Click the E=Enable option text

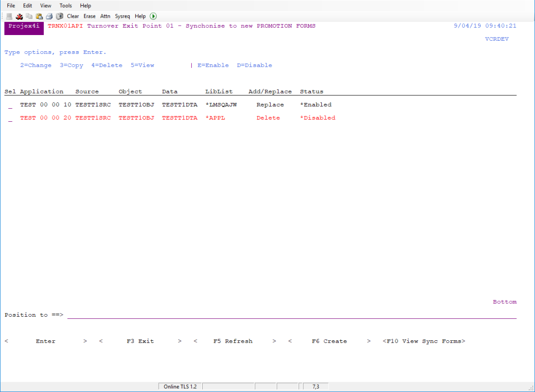point(213,65)
